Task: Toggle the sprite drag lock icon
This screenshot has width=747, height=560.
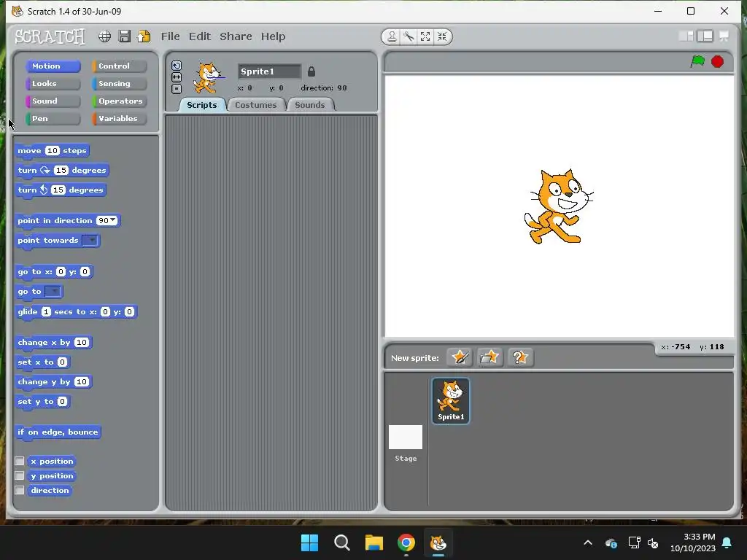Action: 311,71
